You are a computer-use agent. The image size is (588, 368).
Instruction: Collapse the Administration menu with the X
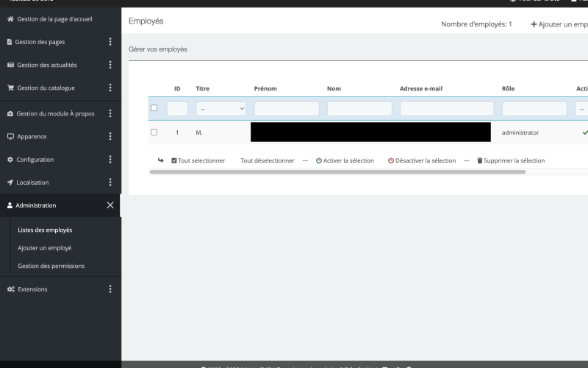pyautogui.click(x=110, y=205)
